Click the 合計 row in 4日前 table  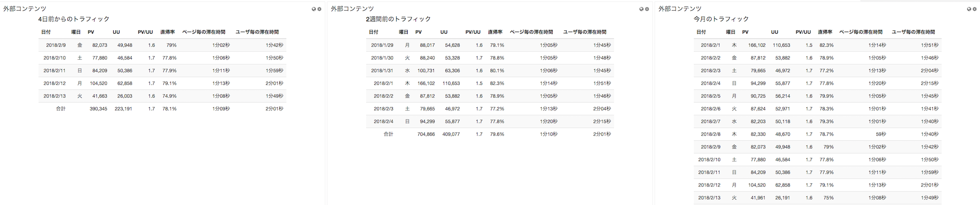point(163,109)
